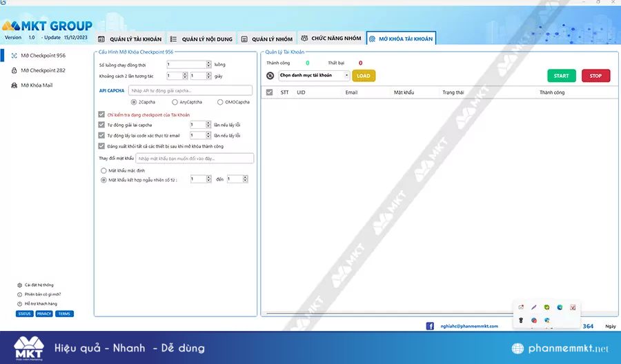Open the Chọn danh mục tài khoản dropdown
The height and width of the screenshot is (364, 621).
(x=314, y=76)
